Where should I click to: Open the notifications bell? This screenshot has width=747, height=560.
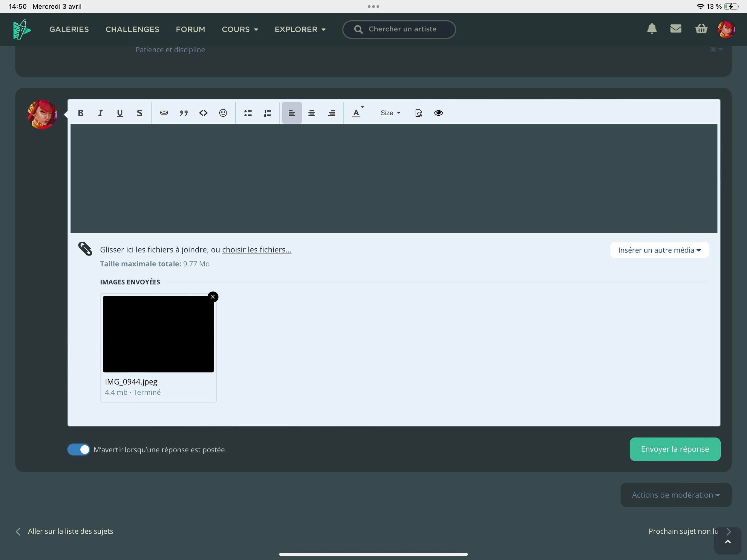652,29
